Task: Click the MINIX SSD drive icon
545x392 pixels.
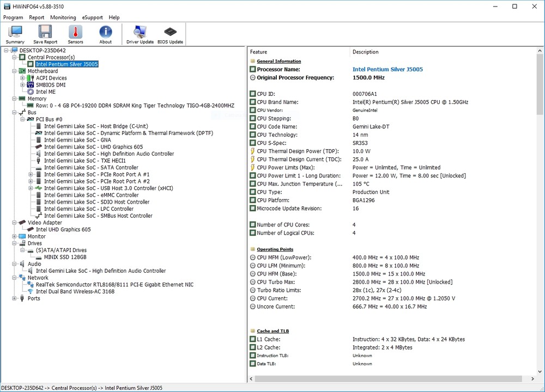Action: 39,258
